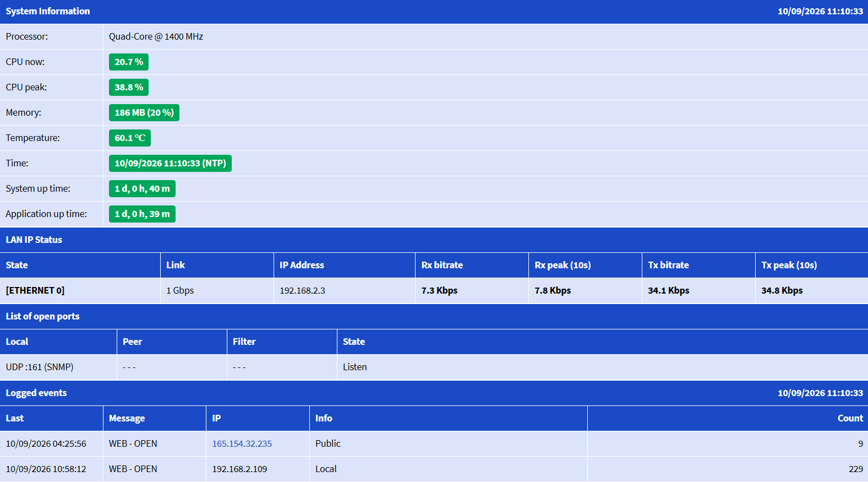This screenshot has width=868, height=482.
Task: Select Application up time 1 d, 0 h, 39 m
Action: tap(142, 214)
